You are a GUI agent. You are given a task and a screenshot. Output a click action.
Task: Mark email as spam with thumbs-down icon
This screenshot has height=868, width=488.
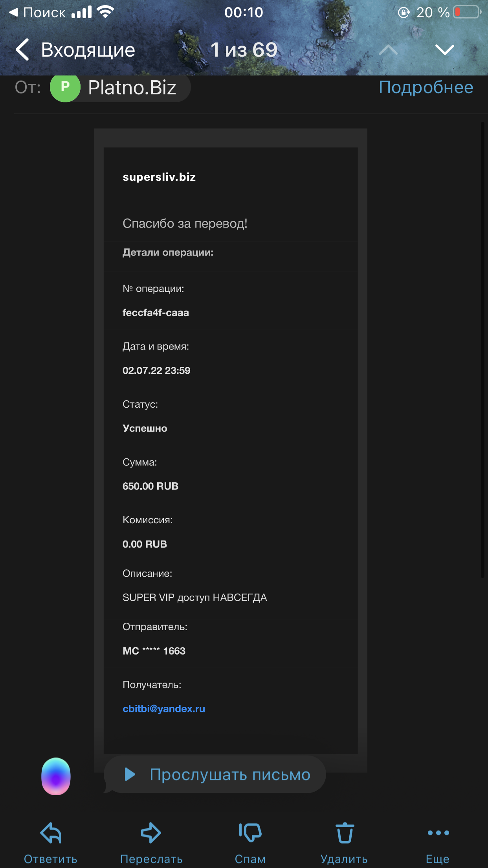[250, 833]
